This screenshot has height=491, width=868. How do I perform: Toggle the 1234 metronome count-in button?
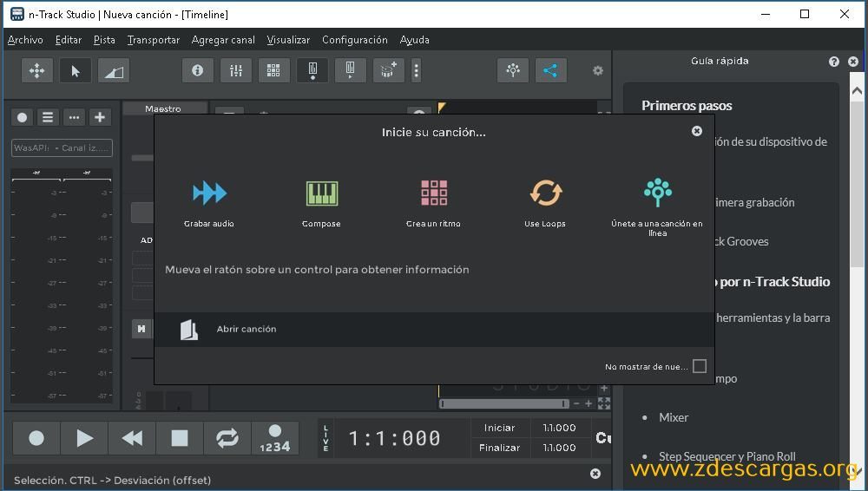pyautogui.click(x=275, y=438)
